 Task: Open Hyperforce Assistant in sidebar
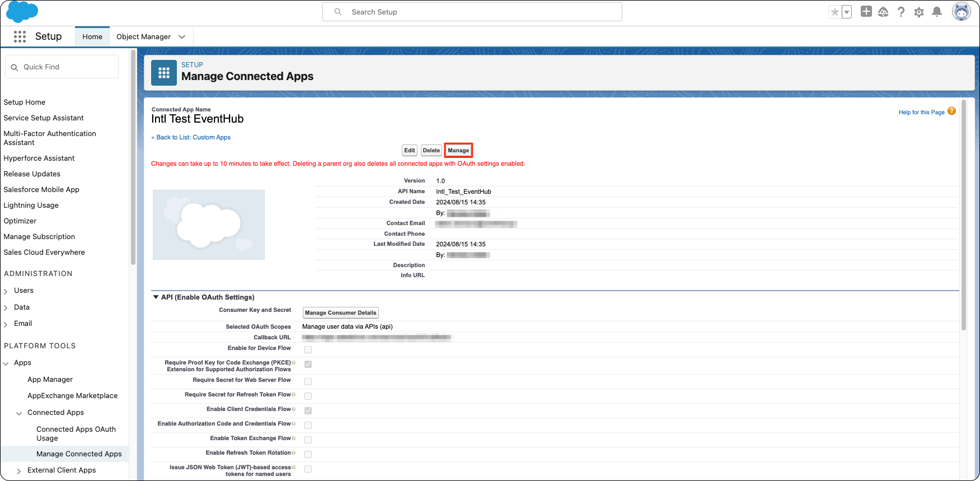39,158
